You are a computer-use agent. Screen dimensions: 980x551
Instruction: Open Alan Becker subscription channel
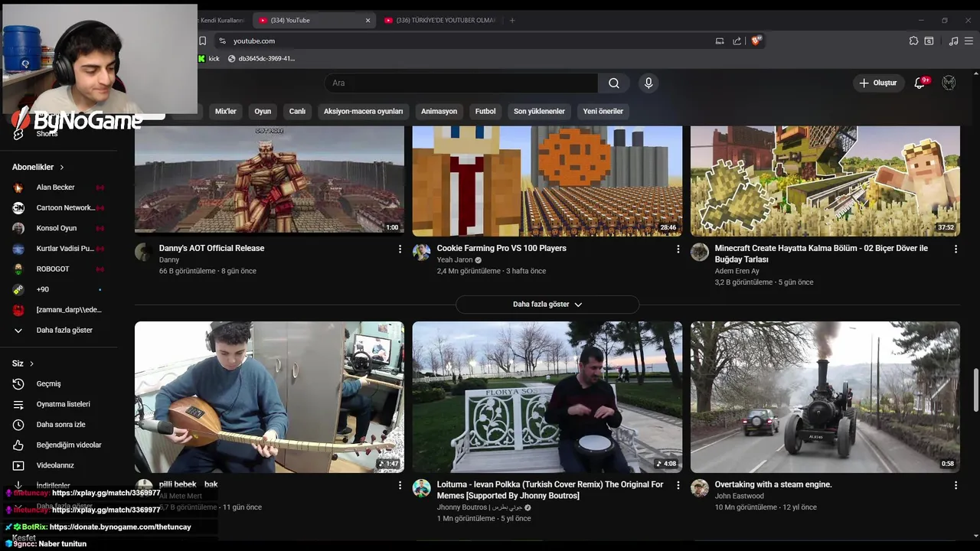[58, 187]
